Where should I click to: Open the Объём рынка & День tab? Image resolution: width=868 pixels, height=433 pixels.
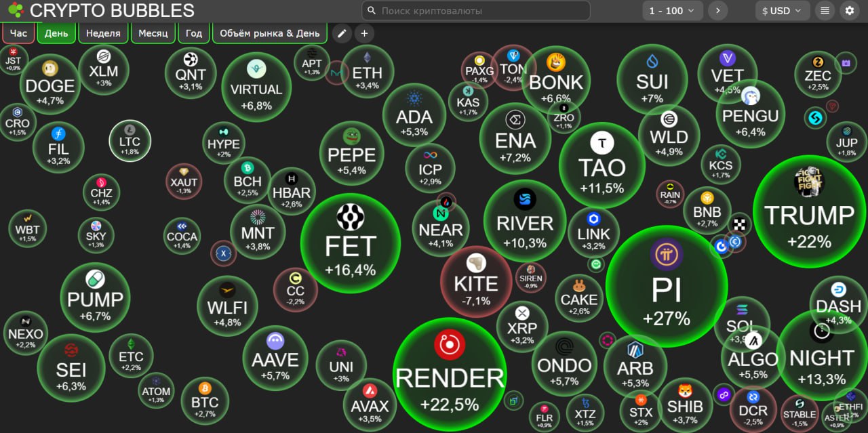[269, 33]
